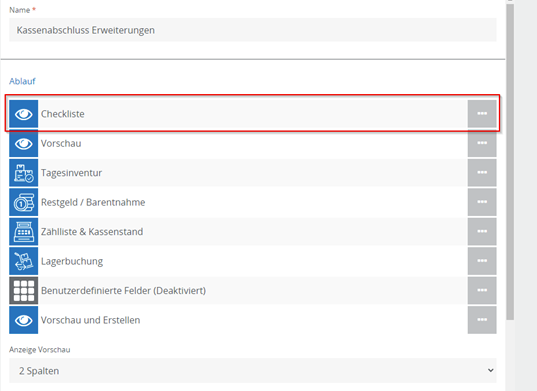Expand the Anzeige Vorschau 2 Spalten dropdown
Image resolution: width=537 pixels, height=391 pixels.
click(253, 370)
